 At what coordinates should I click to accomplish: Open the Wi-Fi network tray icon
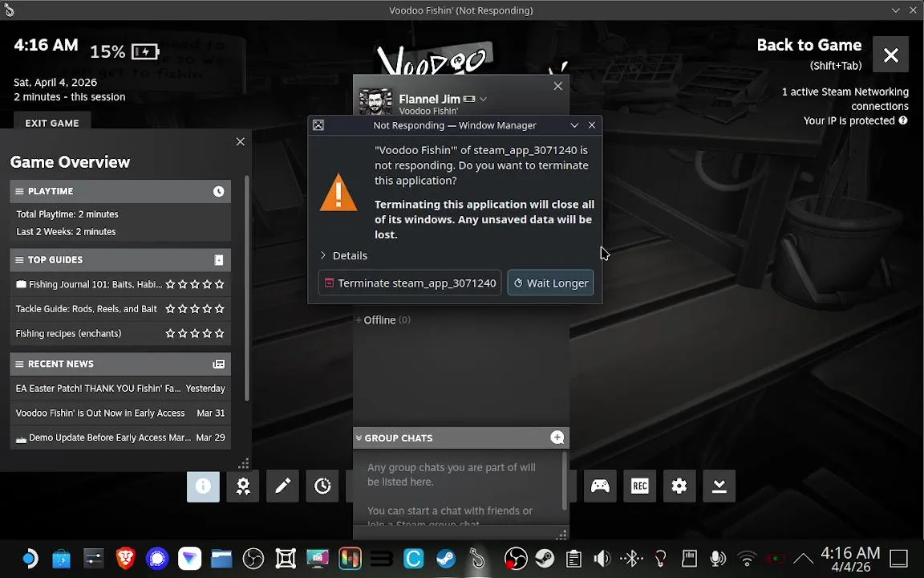pos(747,558)
